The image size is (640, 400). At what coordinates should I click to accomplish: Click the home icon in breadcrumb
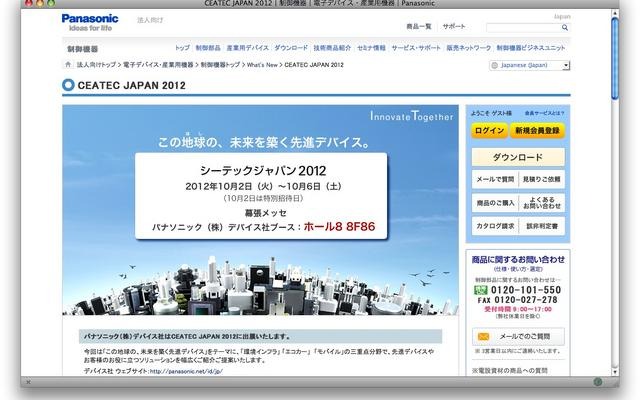pos(68,64)
